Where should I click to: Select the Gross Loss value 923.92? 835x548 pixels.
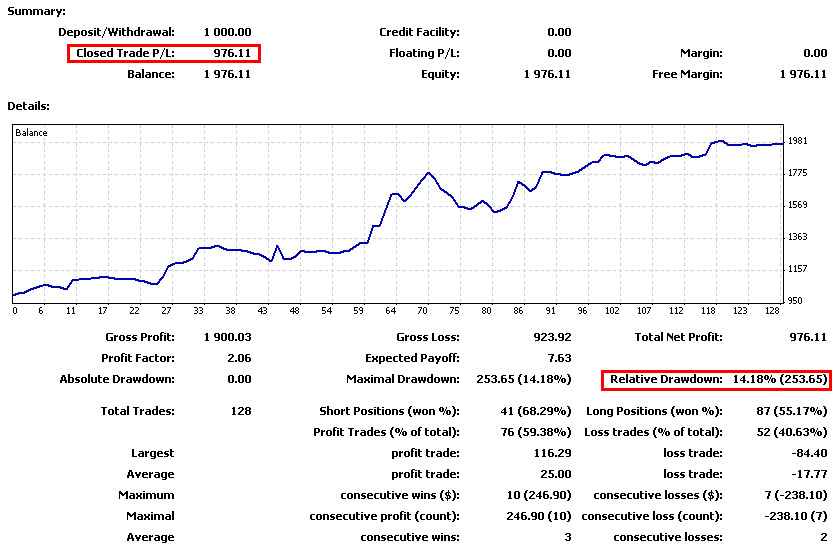[552, 338]
